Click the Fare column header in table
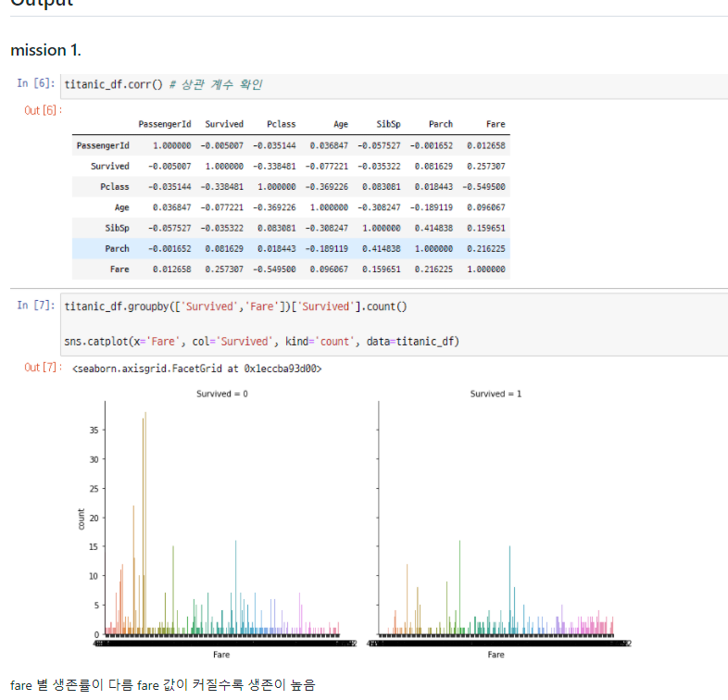The image size is (728, 700). pos(496,124)
